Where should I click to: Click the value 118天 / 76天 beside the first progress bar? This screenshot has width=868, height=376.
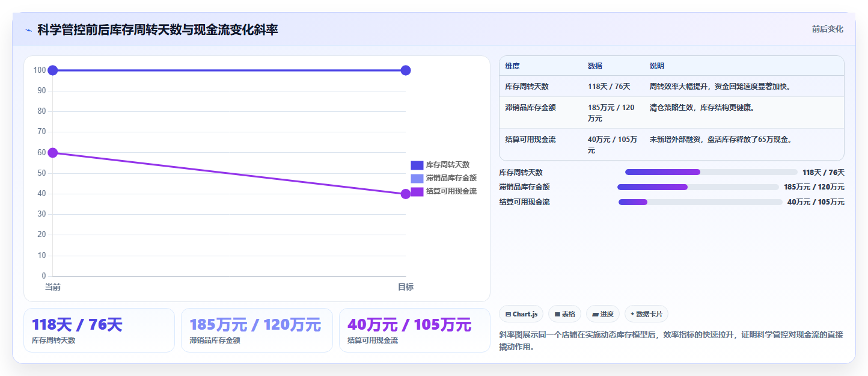824,172
